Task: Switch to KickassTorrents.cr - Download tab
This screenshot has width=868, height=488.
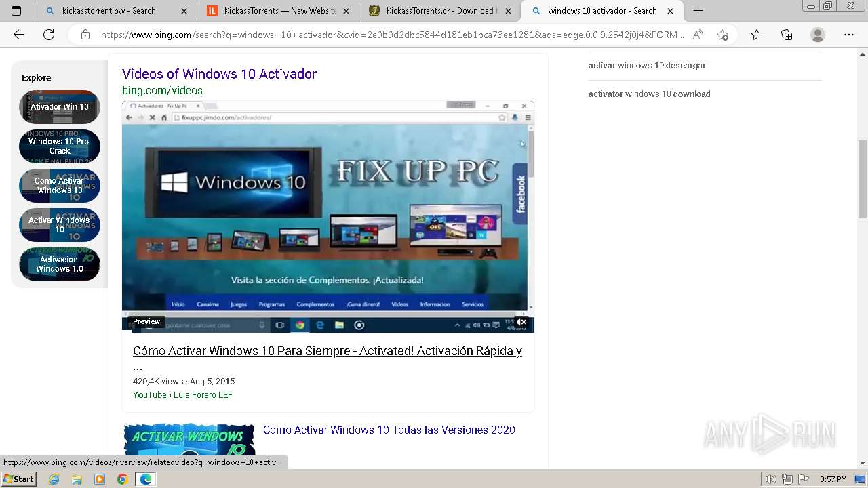Action: [x=441, y=11]
